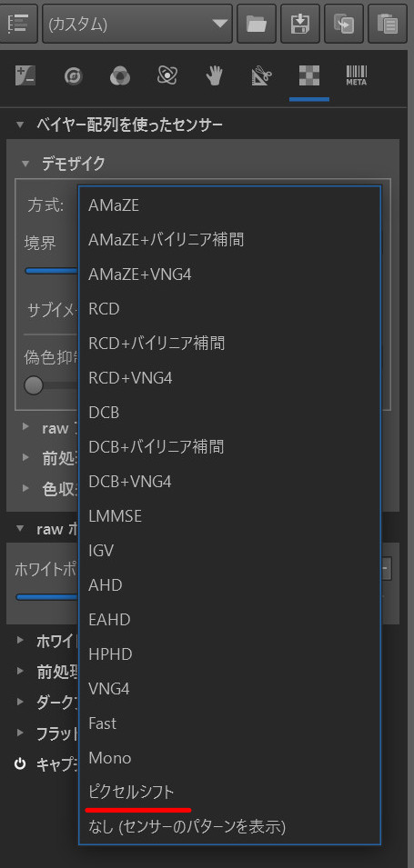Viewport: 414px width, 868px height.
Task: Click the open profile folder icon
Action: click(x=257, y=24)
